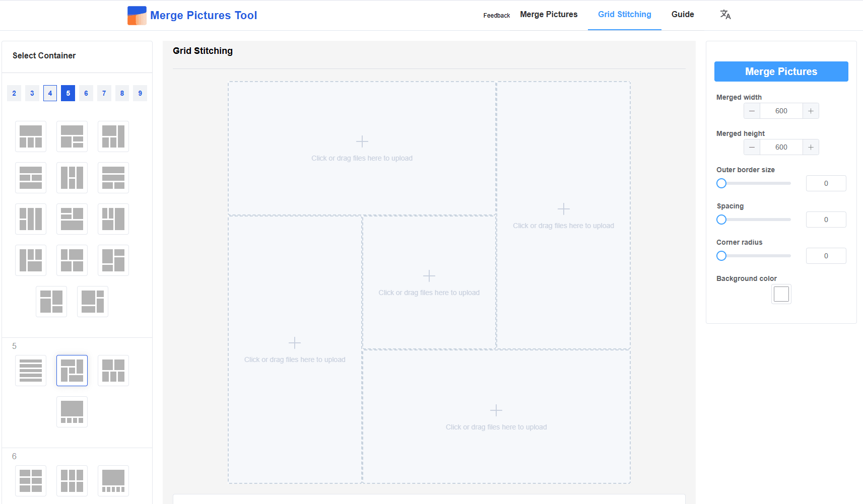Select 5-cell layout: large block over four small
Screen dimensions: 863x504
[72, 412]
